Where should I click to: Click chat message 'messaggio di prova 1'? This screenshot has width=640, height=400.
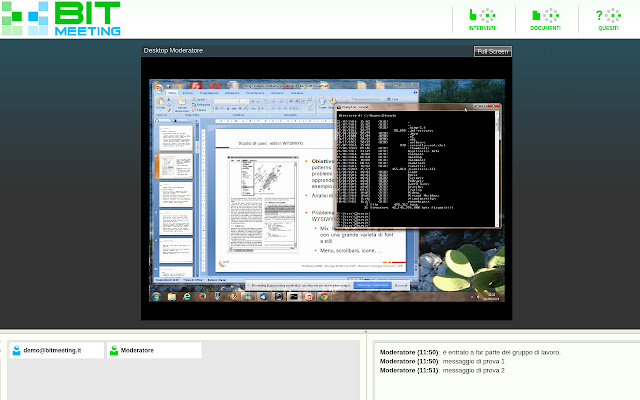(473, 361)
